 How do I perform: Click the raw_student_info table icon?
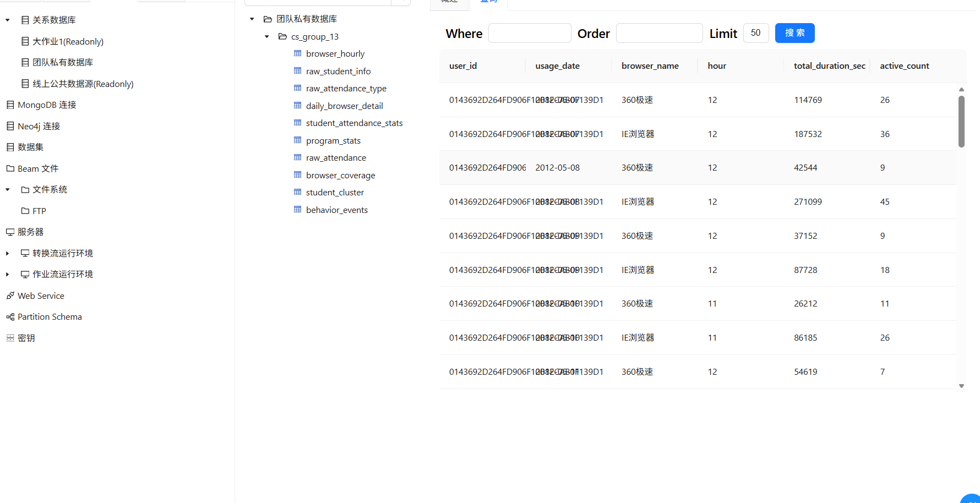click(298, 71)
